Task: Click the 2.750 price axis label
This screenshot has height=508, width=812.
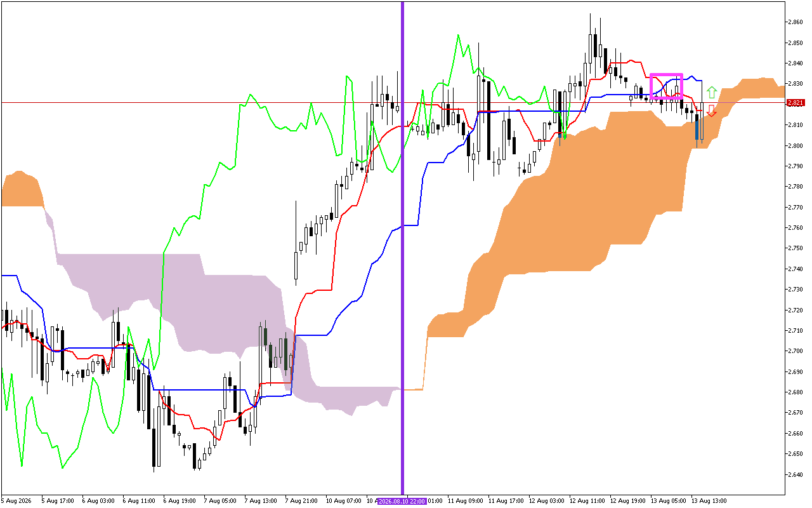Action: 795,248
